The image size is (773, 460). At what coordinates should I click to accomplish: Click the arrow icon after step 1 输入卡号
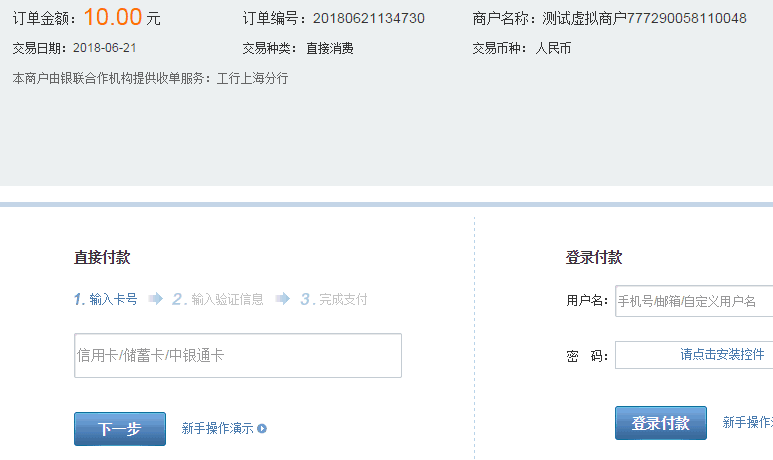coord(155,298)
